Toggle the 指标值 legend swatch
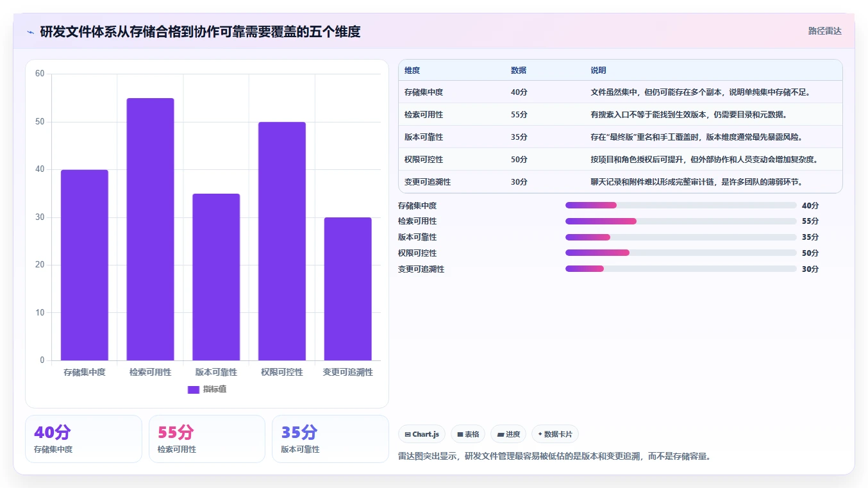 click(x=194, y=389)
